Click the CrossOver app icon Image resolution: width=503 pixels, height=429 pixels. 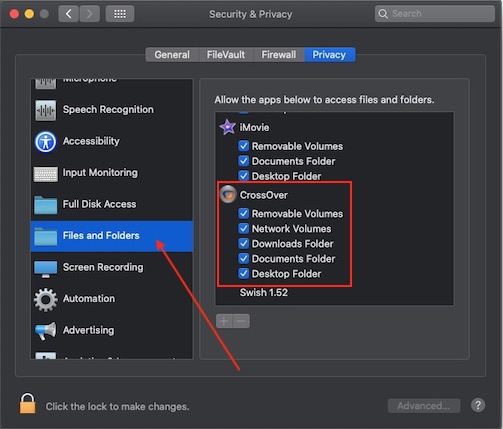click(228, 195)
